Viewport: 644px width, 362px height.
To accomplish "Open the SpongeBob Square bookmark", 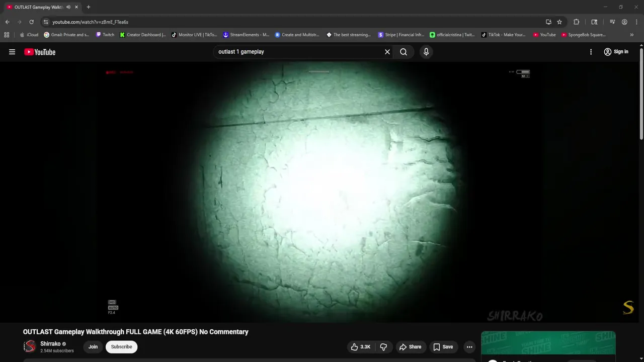I will [584, 35].
